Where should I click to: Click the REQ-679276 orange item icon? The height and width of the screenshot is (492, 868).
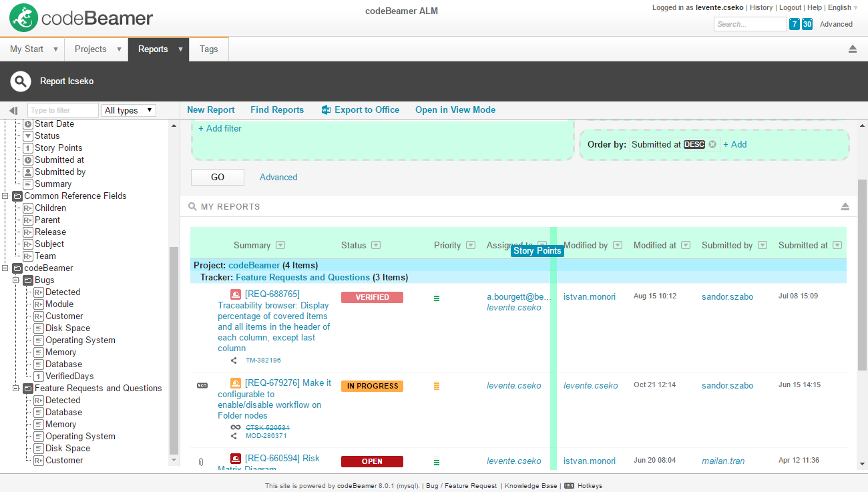pyautogui.click(x=236, y=383)
